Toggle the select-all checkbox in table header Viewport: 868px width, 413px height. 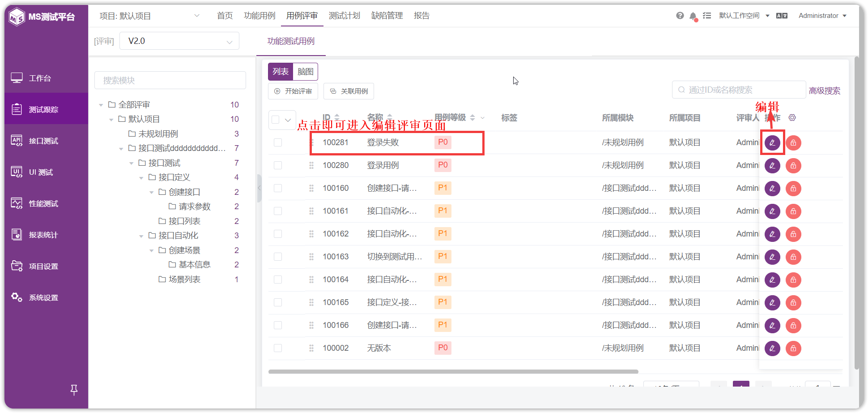(276, 120)
